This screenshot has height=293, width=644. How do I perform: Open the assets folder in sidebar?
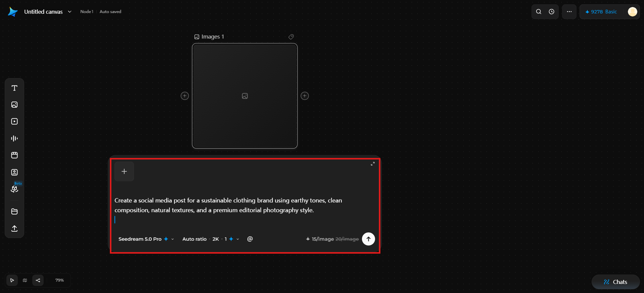14,212
